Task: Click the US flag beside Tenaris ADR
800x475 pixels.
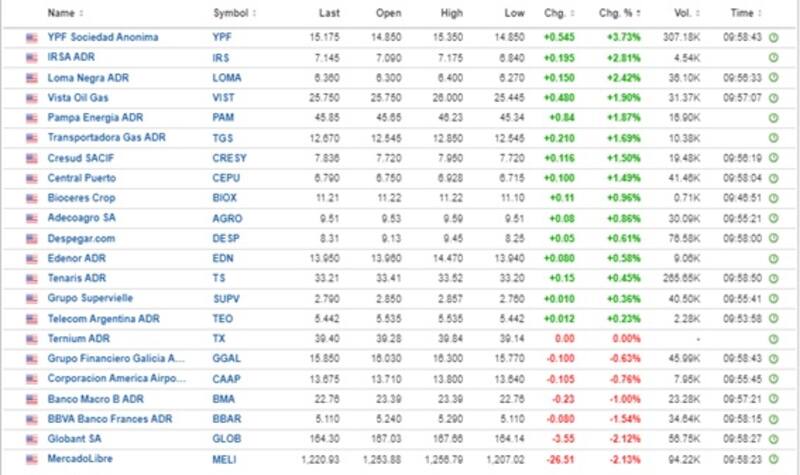Action: pyautogui.click(x=31, y=279)
